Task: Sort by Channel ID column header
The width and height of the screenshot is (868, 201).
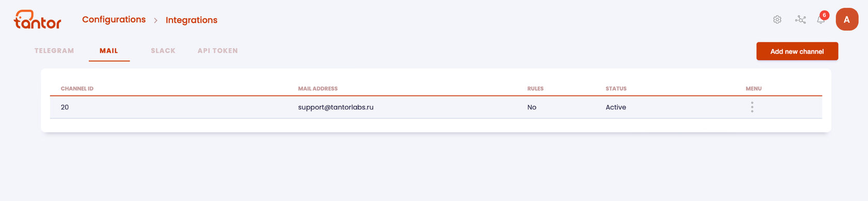Action: click(x=77, y=89)
